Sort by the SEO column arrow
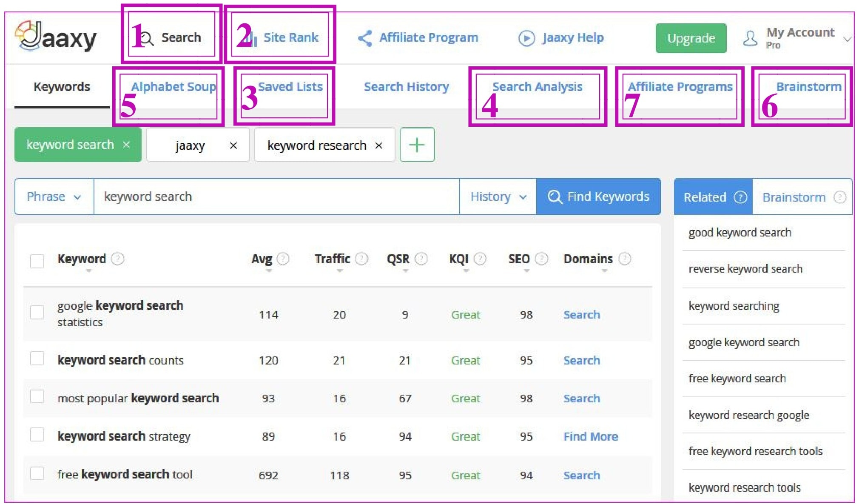This screenshot has height=504, width=859. 526,271
